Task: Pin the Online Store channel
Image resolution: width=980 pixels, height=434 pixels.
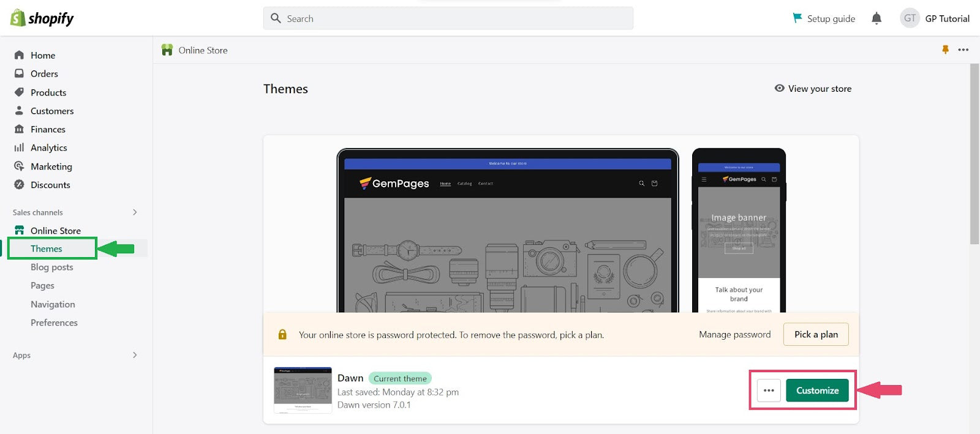Action: [945, 50]
